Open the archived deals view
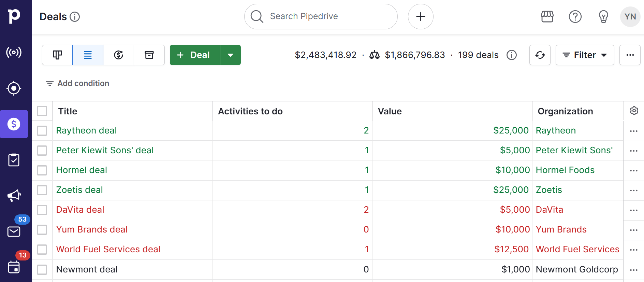The image size is (644, 282). [x=149, y=55]
